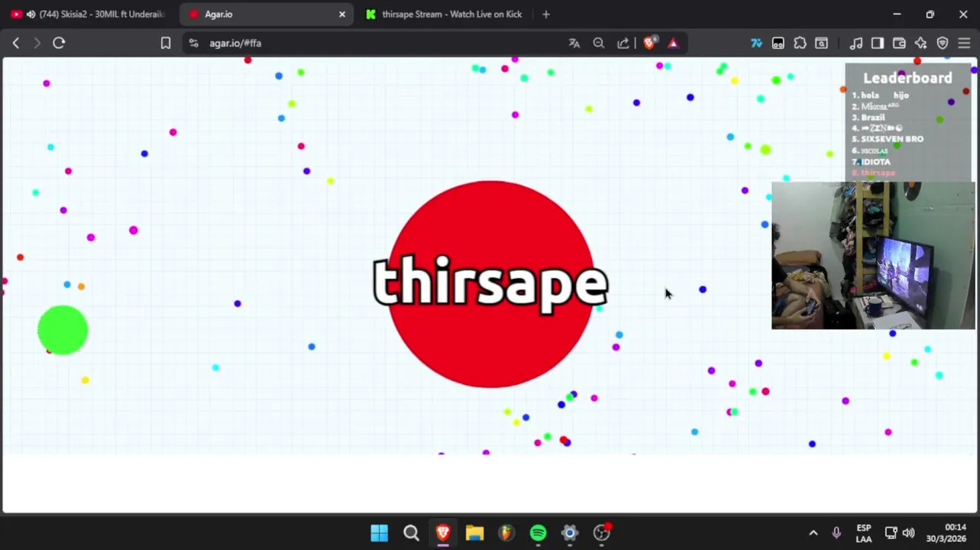Click the zoom magnifier icon in address bar
This screenshot has width=980, height=550.
pyautogui.click(x=599, y=44)
